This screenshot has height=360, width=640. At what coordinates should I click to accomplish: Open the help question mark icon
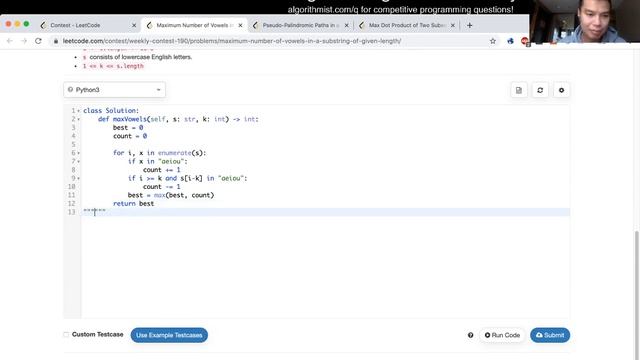[x=471, y=335]
